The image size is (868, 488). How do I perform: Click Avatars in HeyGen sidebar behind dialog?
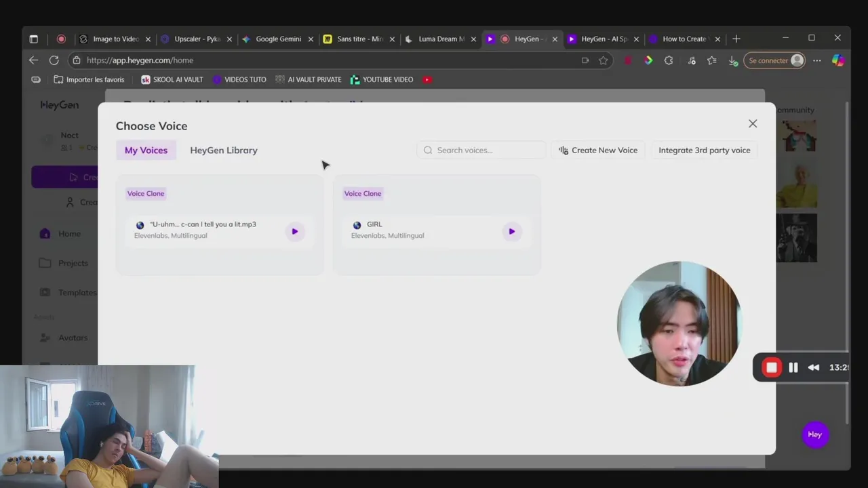(64, 338)
